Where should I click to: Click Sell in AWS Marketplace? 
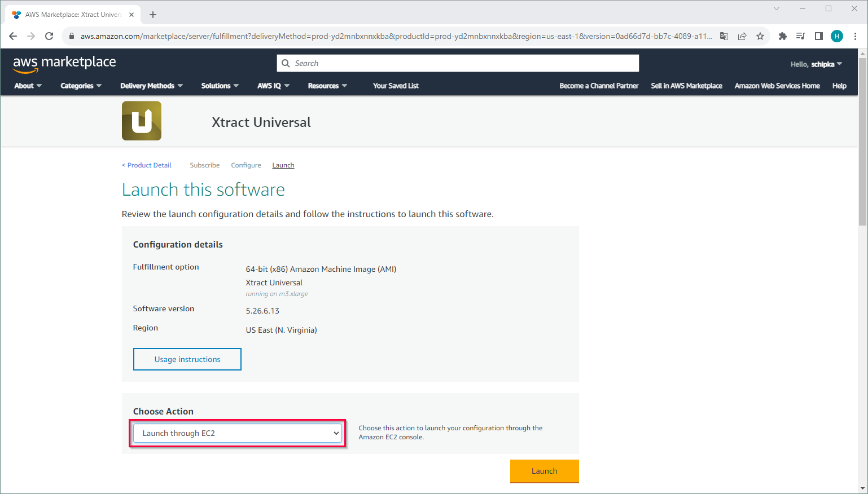(686, 86)
